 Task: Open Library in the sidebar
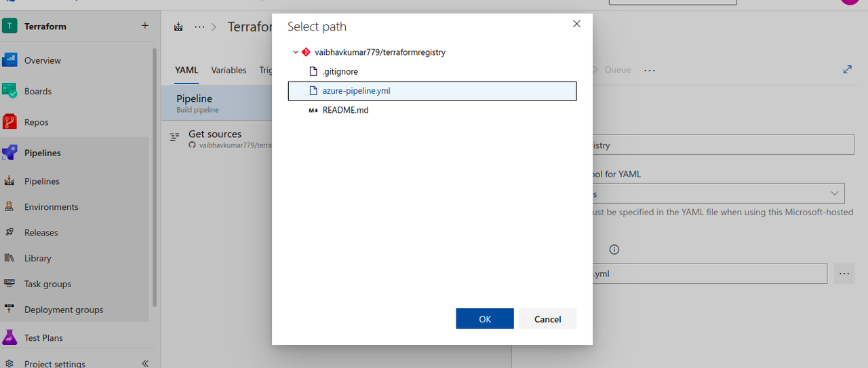tap(38, 259)
